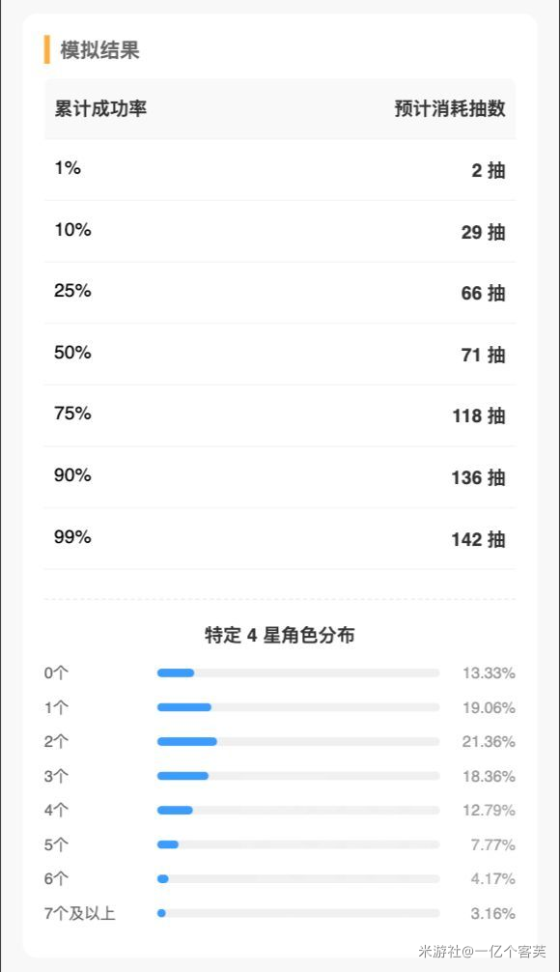The height and width of the screenshot is (972, 560).
Task: Select the 50% success rate row
Action: click(280, 353)
